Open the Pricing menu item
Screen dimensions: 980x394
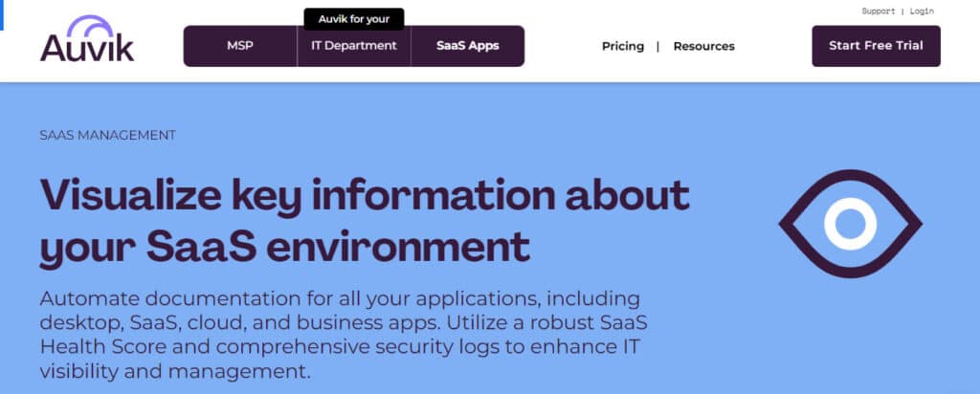tap(623, 46)
